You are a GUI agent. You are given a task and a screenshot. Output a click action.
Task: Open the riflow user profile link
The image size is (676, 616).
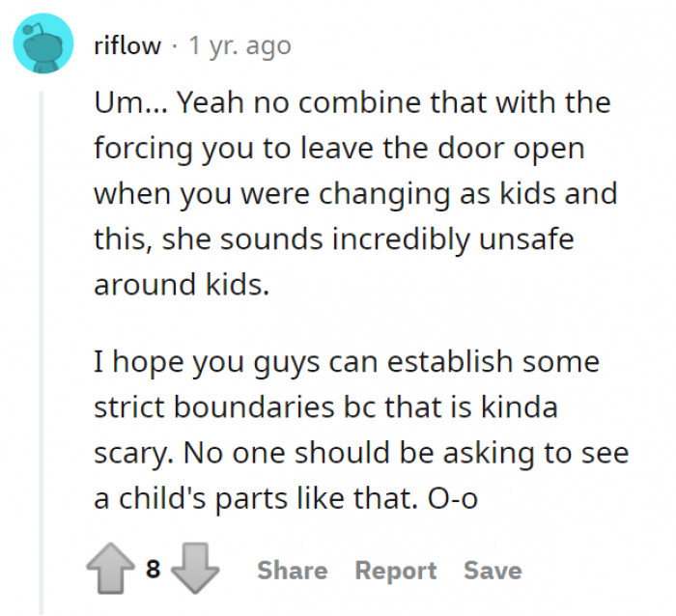127,45
